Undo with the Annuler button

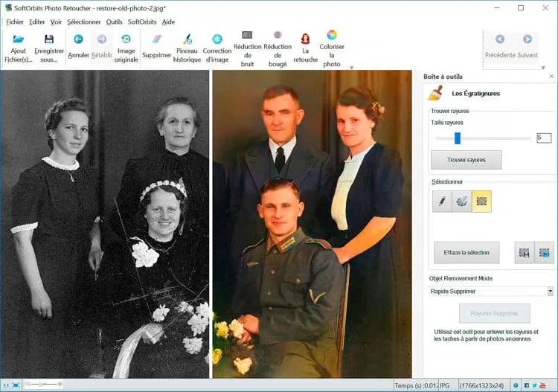coord(78,40)
